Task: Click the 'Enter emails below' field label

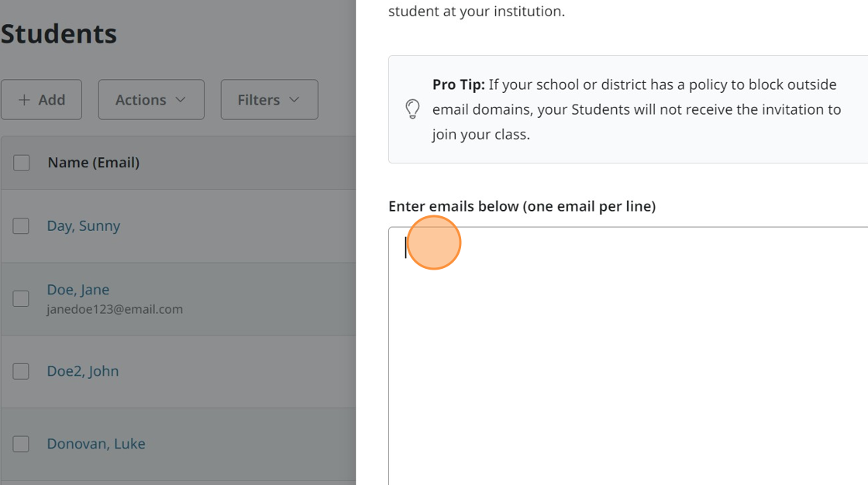Action: (522, 206)
